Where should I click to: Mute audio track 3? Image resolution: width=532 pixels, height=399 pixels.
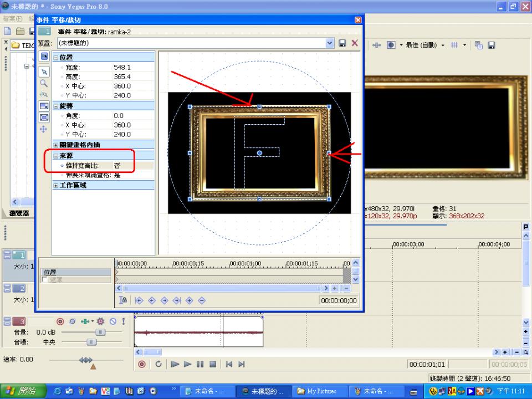pyautogui.click(x=113, y=321)
